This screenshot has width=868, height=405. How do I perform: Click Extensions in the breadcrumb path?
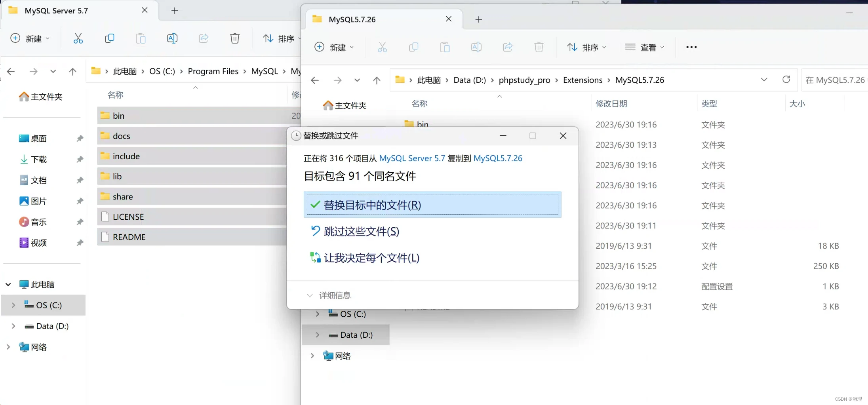[582, 80]
